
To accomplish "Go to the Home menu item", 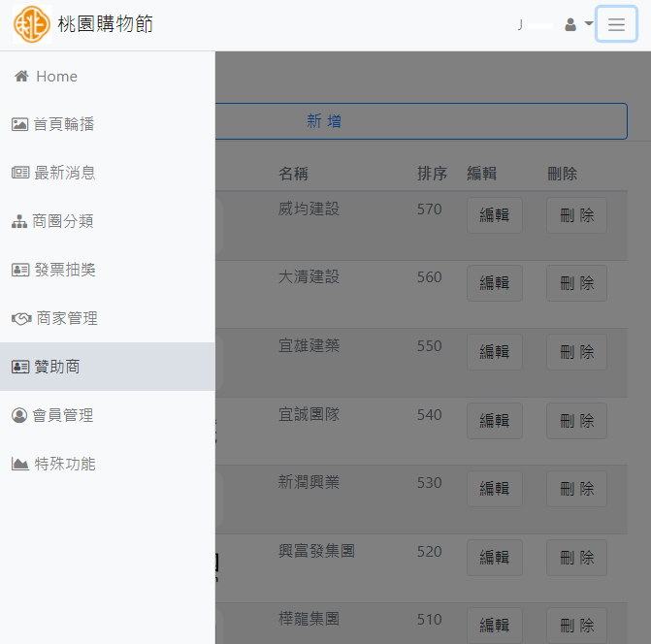I will [108, 76].
